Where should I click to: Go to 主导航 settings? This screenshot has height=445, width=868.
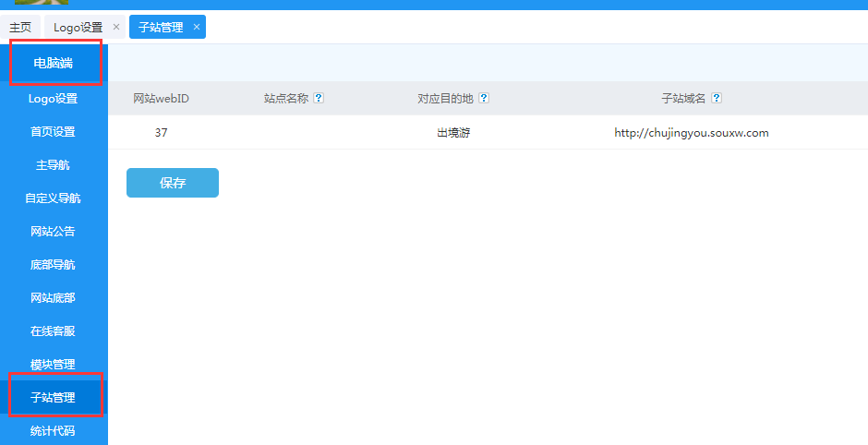click(54, 165)
